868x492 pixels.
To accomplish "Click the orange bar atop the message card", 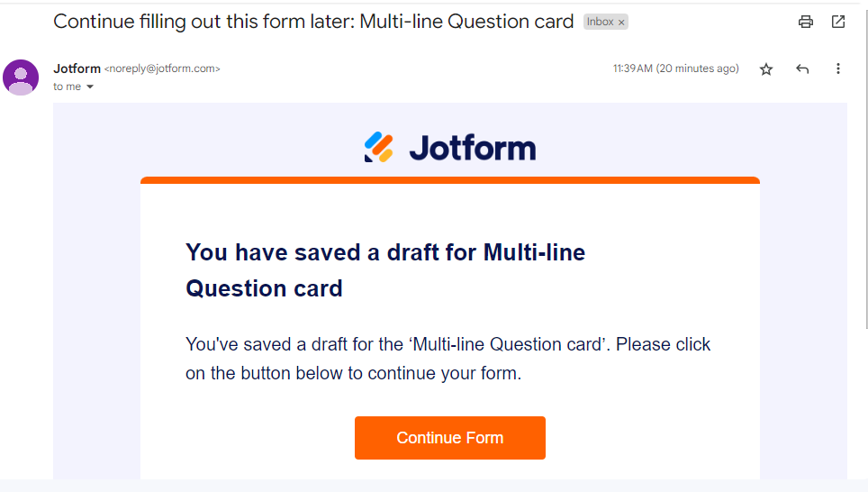I will [450, 180].
